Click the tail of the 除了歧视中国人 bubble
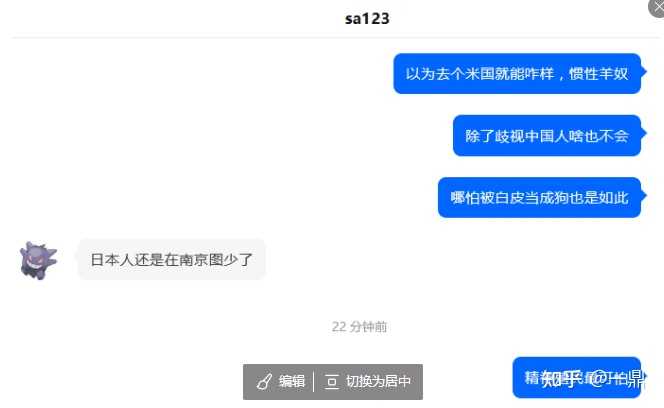The image size is (664, 408). (644, 133)
